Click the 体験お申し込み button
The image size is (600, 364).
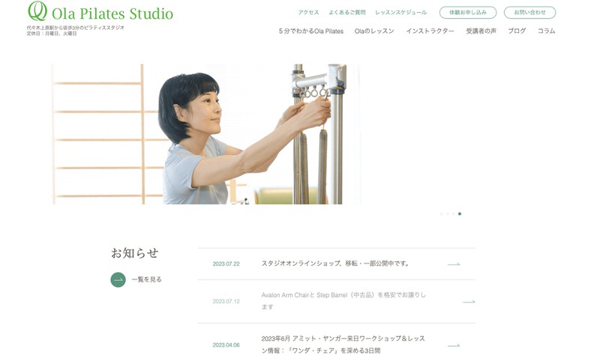pos(467,12)
